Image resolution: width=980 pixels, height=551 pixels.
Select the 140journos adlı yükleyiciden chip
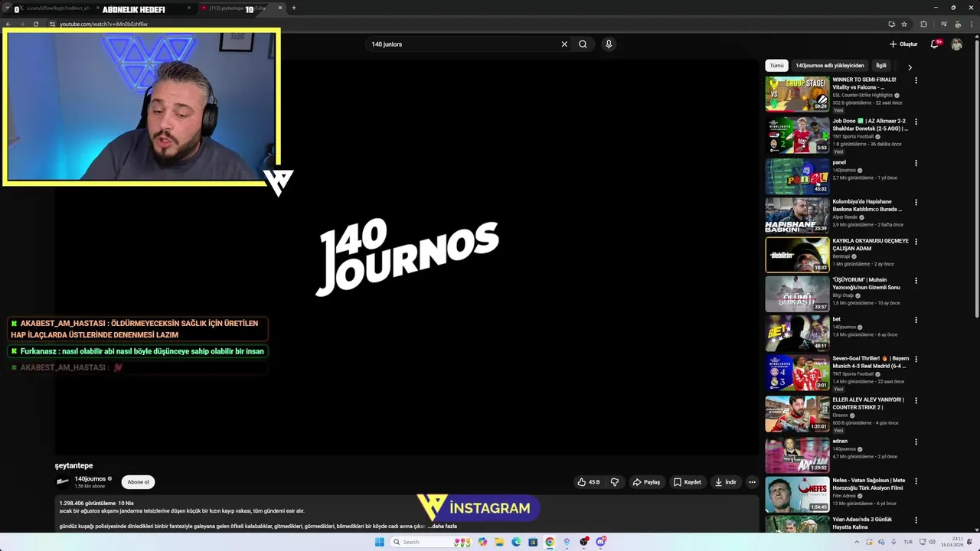[x=830, y=66]
